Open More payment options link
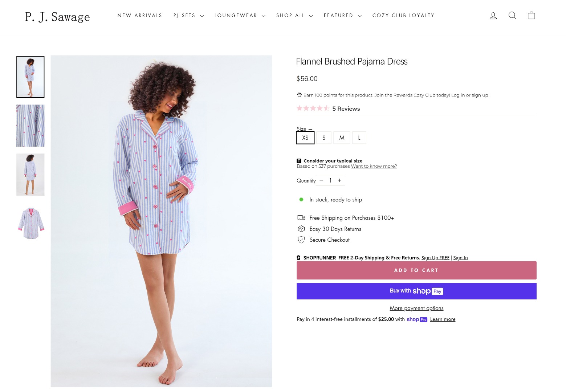This screenshot has height=392, width=566. click(416, 308)
